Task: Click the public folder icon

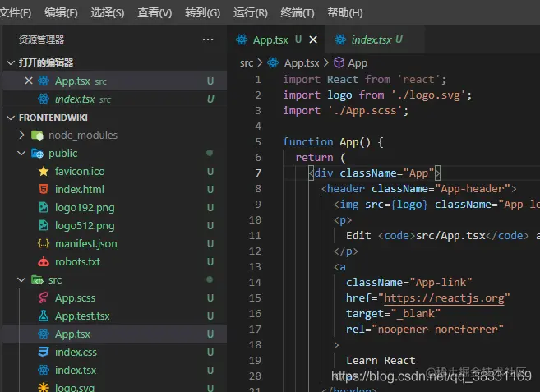Action: 37,154
